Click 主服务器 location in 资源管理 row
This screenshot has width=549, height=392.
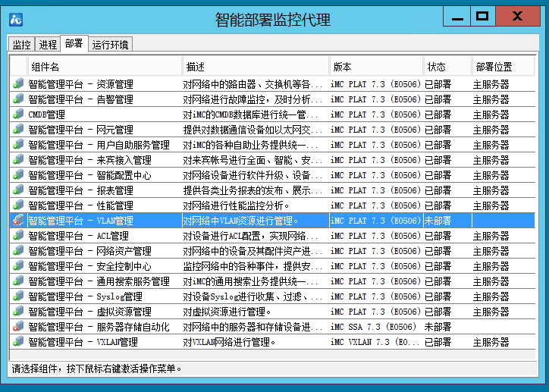coord(491,84)
